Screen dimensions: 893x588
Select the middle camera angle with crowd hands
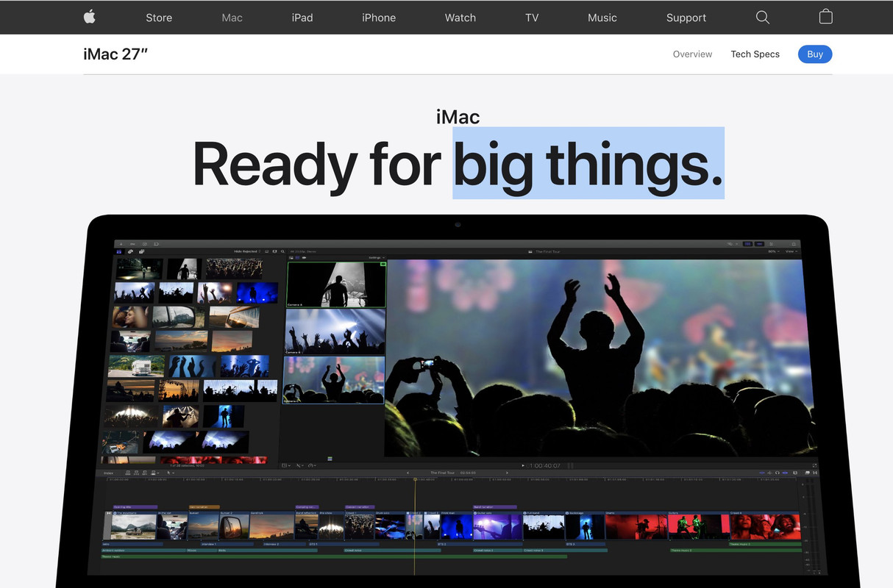(x=335, y=331)
